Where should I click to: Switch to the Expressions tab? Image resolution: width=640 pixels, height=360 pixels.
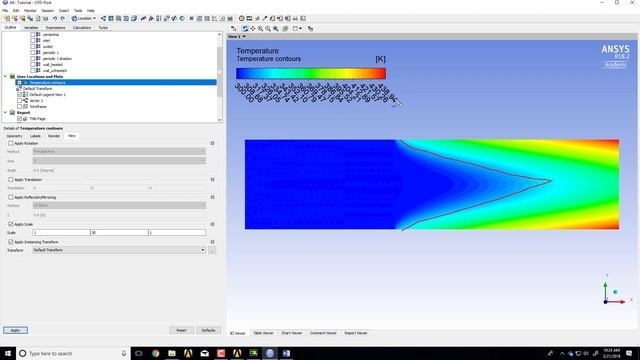[x=56, y=28]
